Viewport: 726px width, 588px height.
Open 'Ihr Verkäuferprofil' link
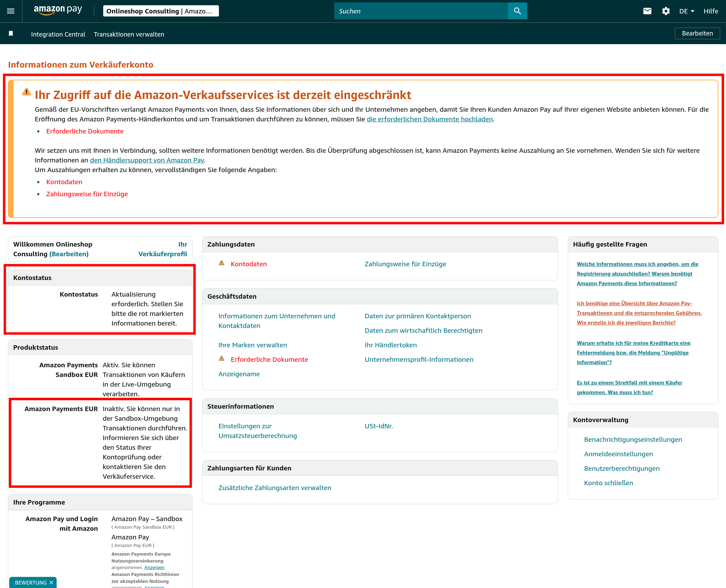[x=163, y=249]
